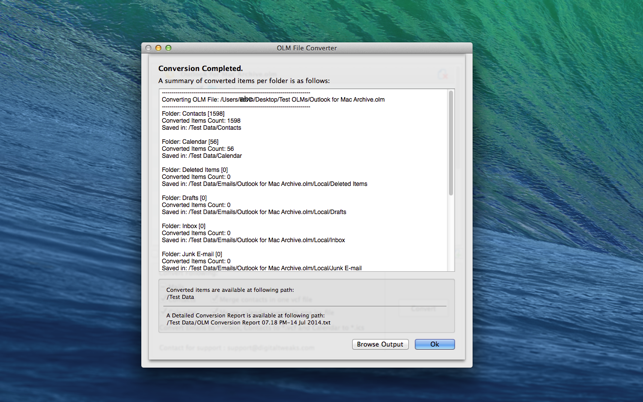This screenshot has height=402, width=643.
Task: Click 'Converted Items Count: 56' text
Action: coord(198,148)
